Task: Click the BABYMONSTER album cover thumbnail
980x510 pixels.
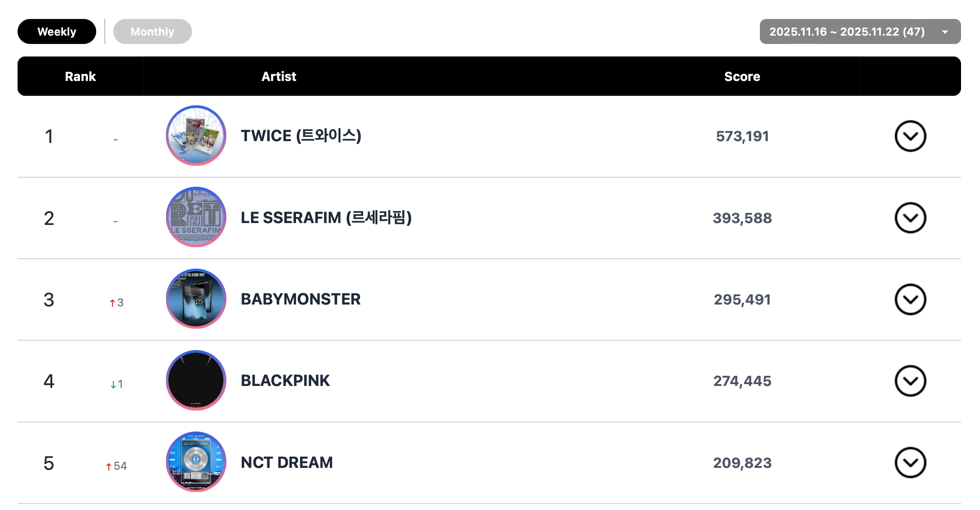Action: (x=196, y=299)
